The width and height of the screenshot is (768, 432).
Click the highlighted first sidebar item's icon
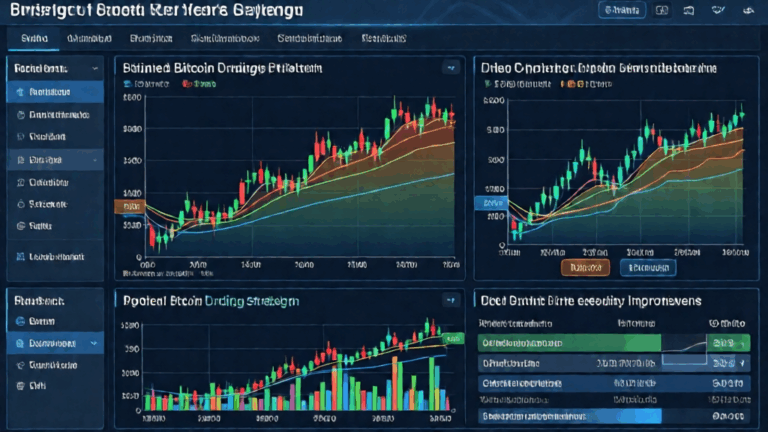tap(20, 91)
